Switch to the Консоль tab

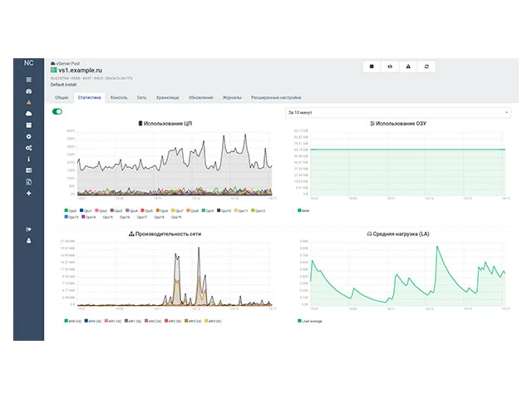(119, 97)
